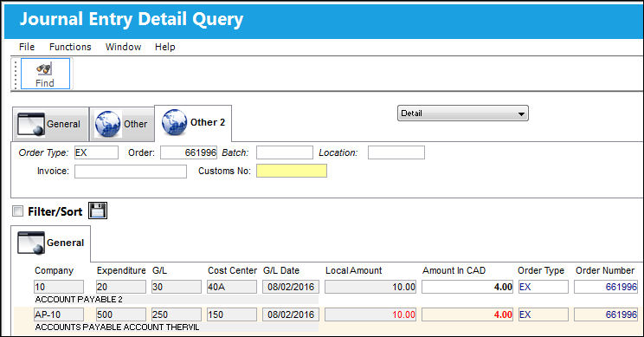644x337 pixels.
Task: Select the Other 2 tab
Action: 193,123
